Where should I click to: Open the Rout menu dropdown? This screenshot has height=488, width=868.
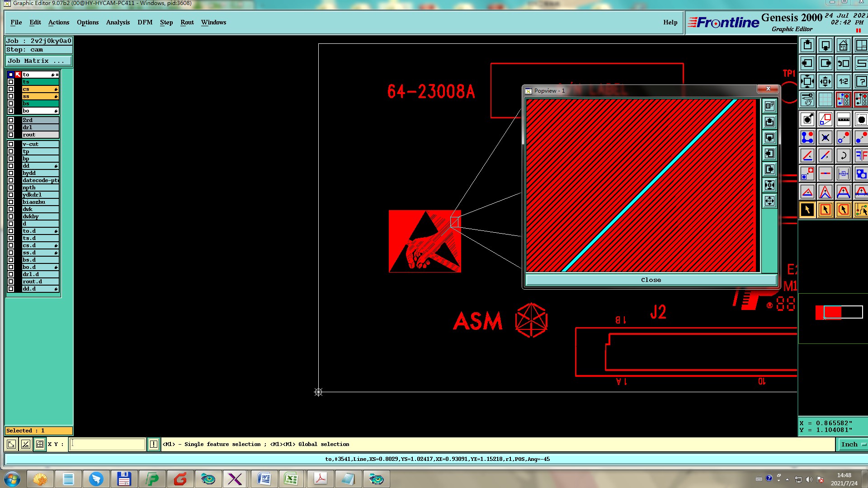coord(187,22)
